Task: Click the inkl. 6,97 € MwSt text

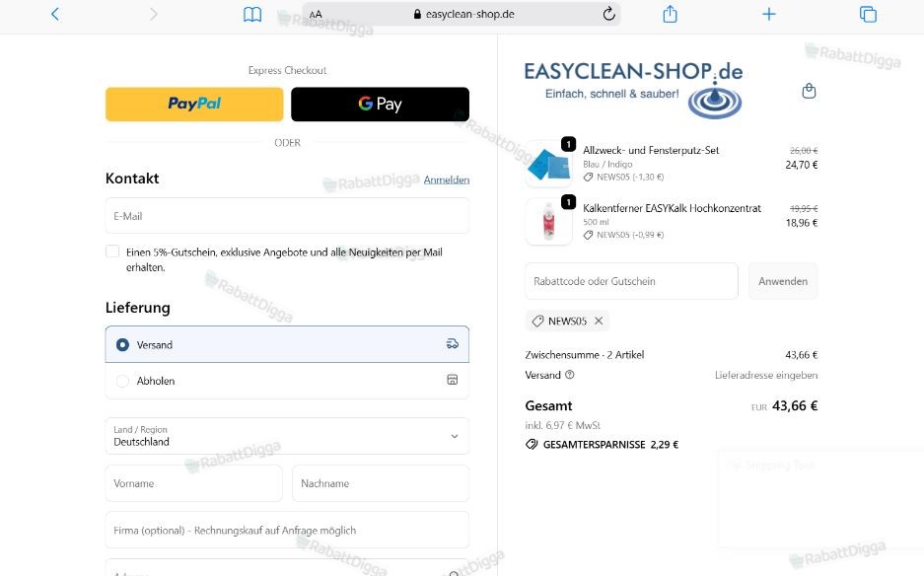Action: pos(562,425)
